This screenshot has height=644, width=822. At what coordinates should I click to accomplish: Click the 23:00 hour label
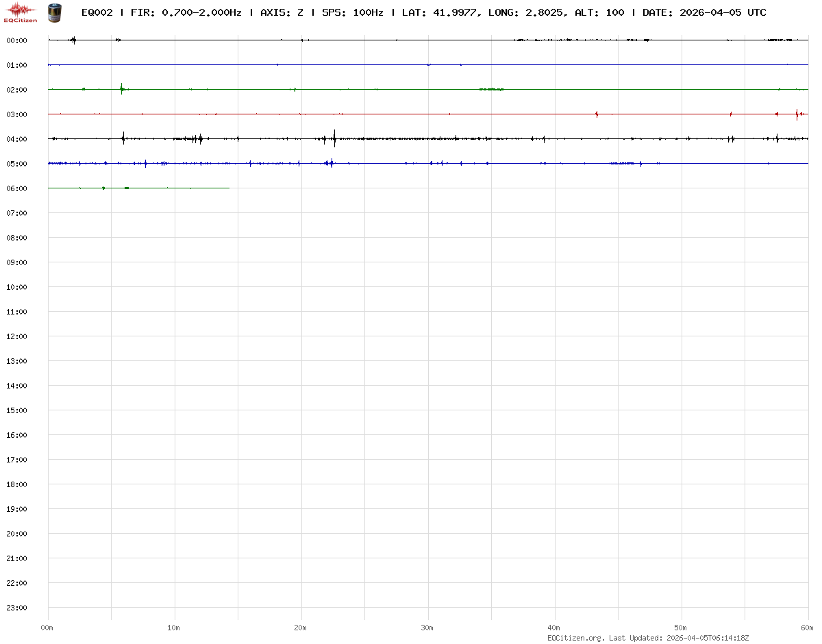click(16, 608)
